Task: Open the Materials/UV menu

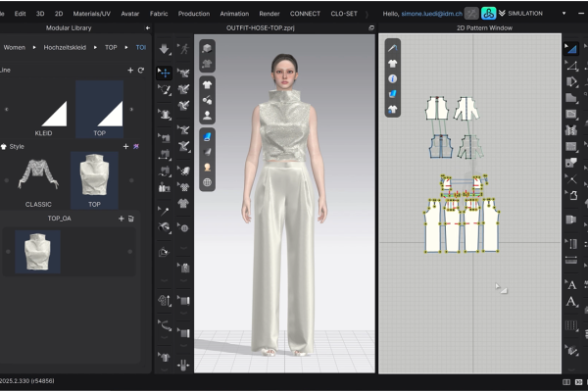Action: click(91, 14)
